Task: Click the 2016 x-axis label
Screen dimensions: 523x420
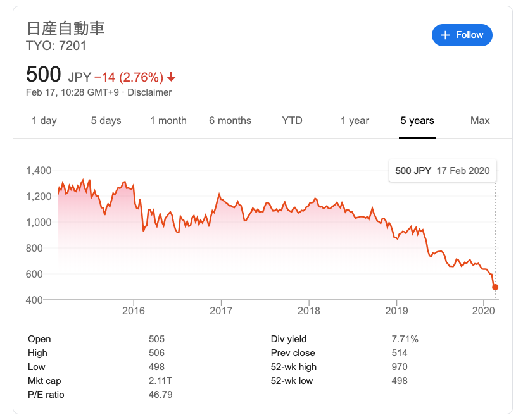Action: coord(134,311)
